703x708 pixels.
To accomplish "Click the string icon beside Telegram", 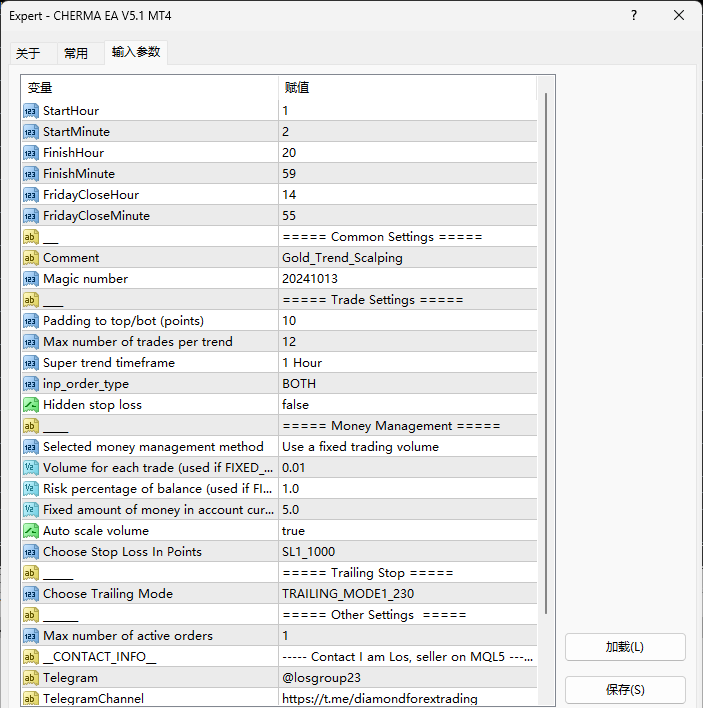I will 30,678.
